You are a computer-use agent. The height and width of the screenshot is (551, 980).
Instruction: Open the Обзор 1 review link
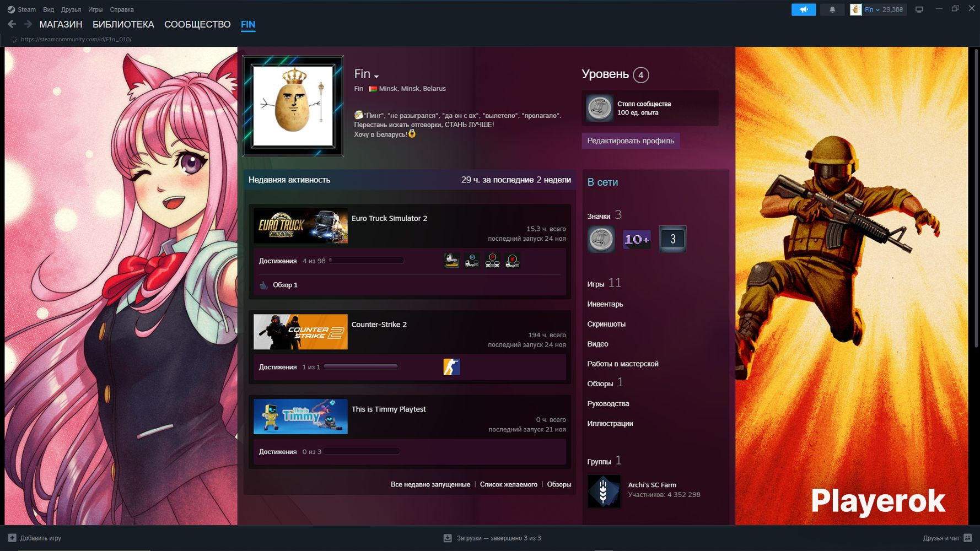285,285
